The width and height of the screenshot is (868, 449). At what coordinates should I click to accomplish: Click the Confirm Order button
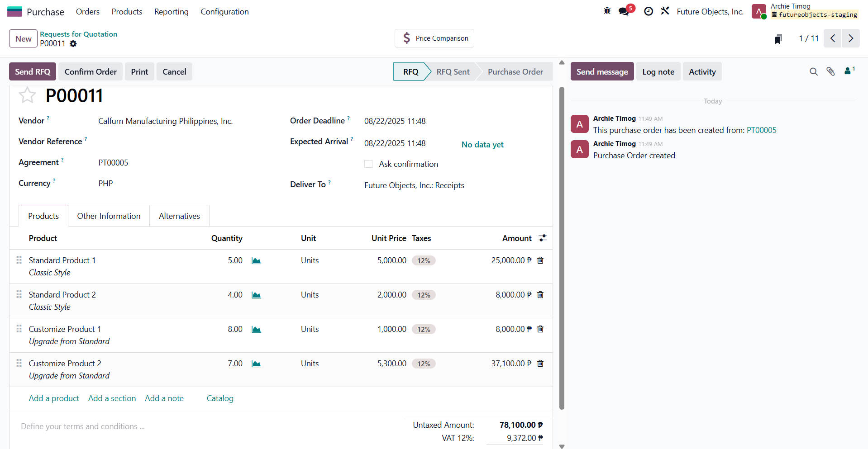coord(91,72)
